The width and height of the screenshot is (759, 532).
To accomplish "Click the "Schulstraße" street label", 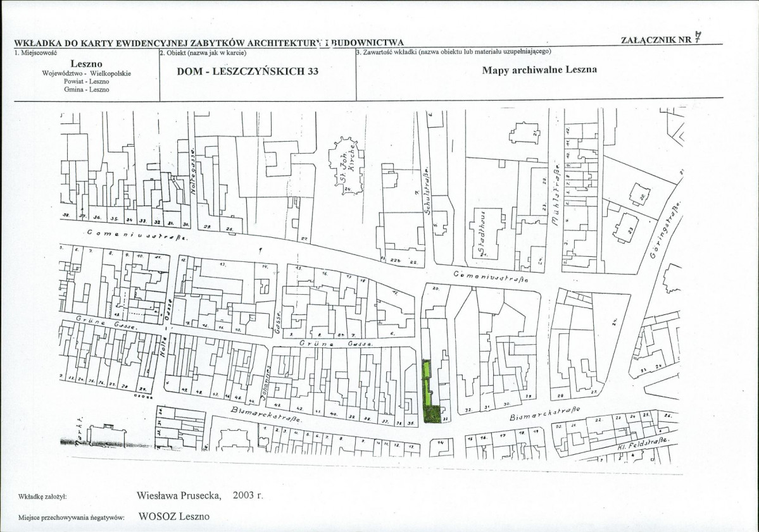I will 427,190.
